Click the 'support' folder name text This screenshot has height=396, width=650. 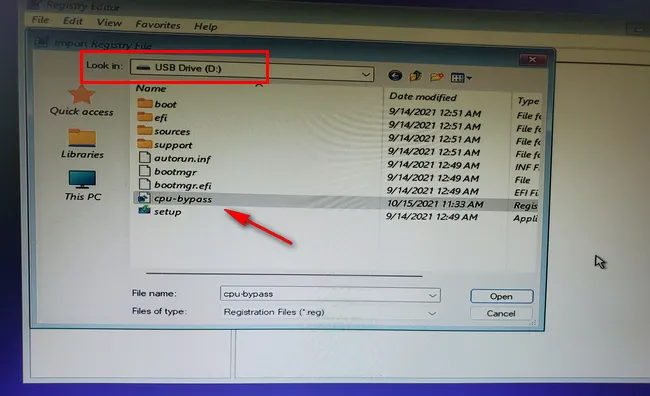[173, 145]
